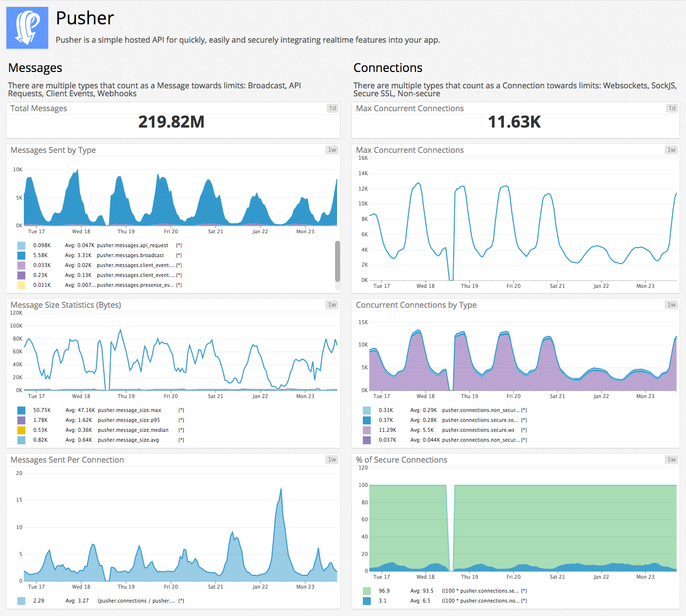Viewport: 686px width, 616px height.
Task: Click the pusher.message_size.median legend swatch
Action: (21, 430)
